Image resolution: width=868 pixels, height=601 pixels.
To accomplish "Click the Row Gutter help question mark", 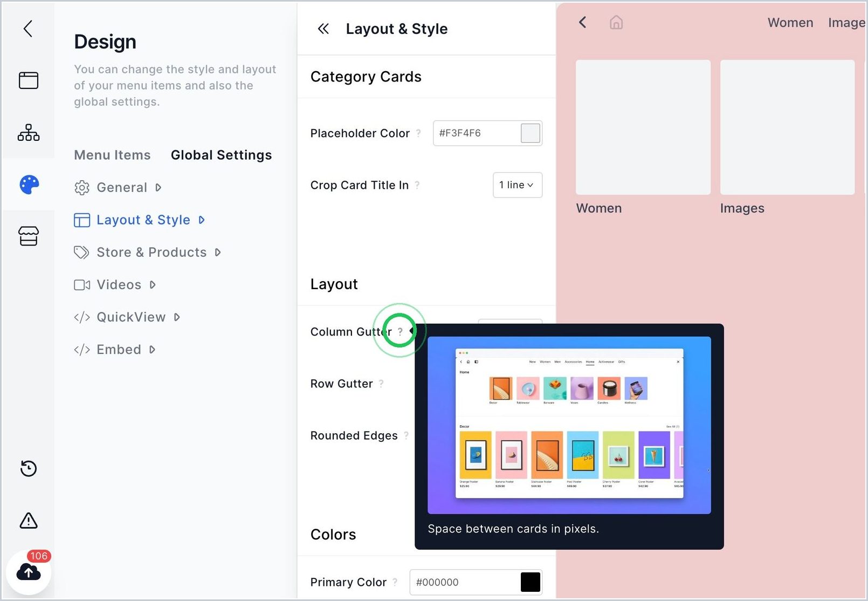I will pyautogui.click(x=381, y=383).
